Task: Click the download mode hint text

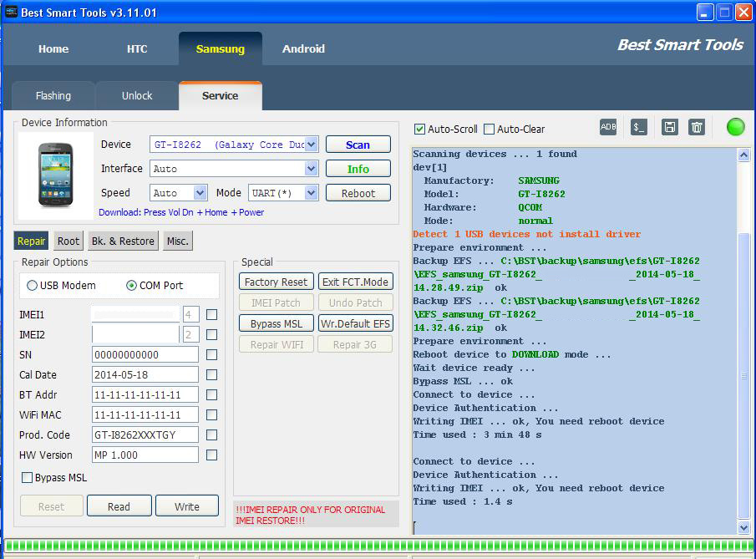Action: point(181,212)
